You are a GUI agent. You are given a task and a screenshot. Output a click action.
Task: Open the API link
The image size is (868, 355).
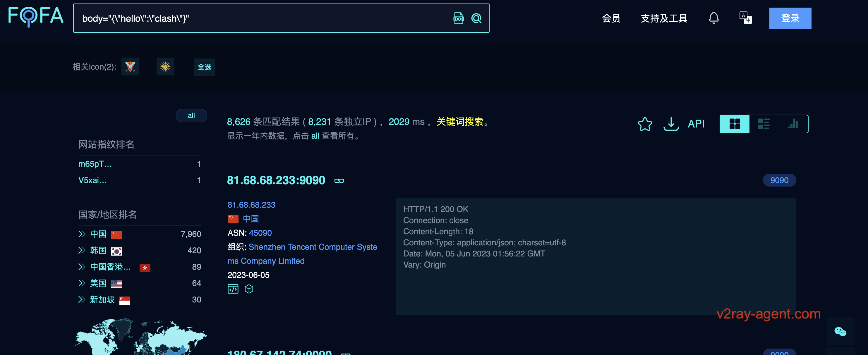point(696,124)
